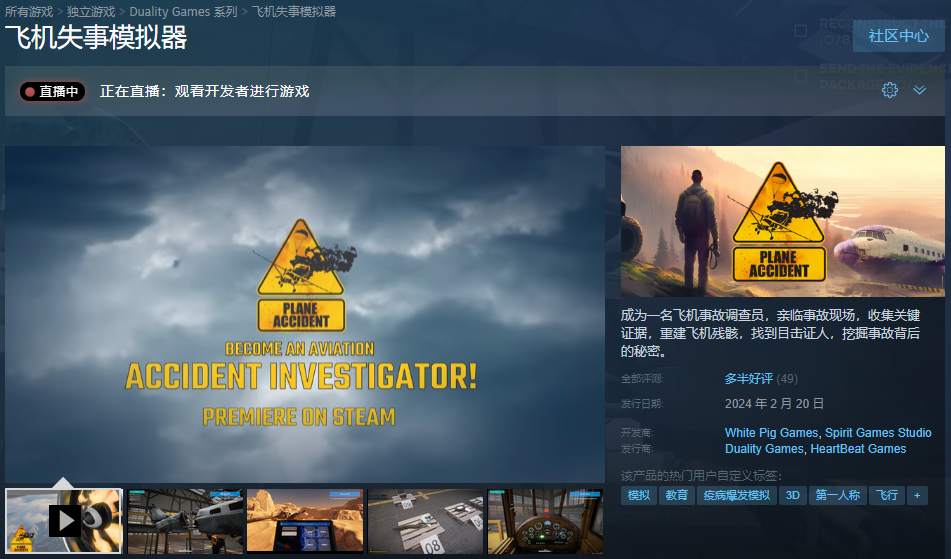Click the Plane Accident capsule image

[x=782, y=221]
